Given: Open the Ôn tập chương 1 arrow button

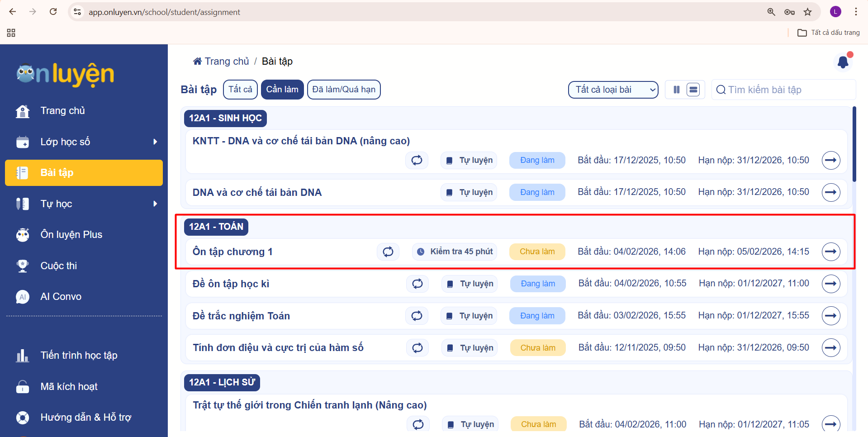Looking at the screenshot, I should point(830,252).
